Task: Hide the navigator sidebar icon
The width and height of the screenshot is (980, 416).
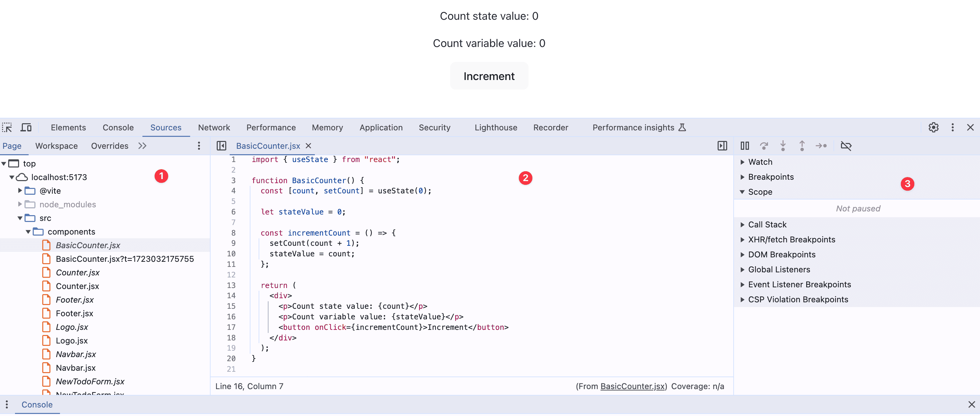Action: (x=221, y=146)
